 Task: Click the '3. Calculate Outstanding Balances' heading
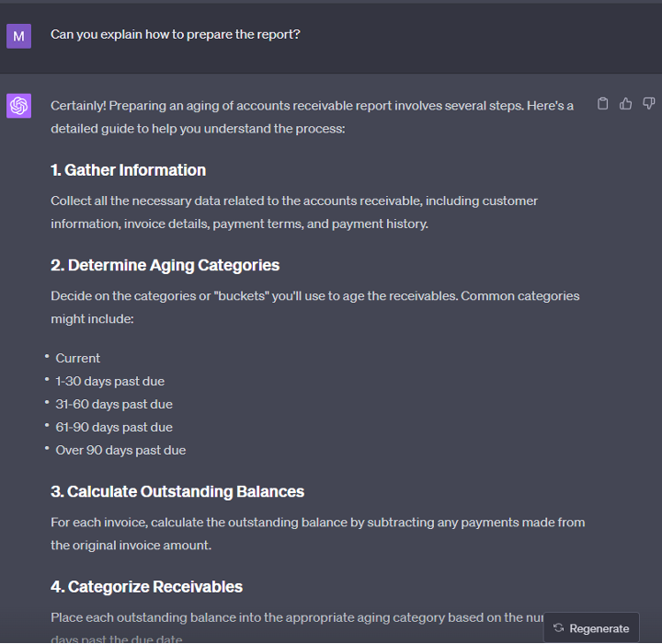(177, 491)
